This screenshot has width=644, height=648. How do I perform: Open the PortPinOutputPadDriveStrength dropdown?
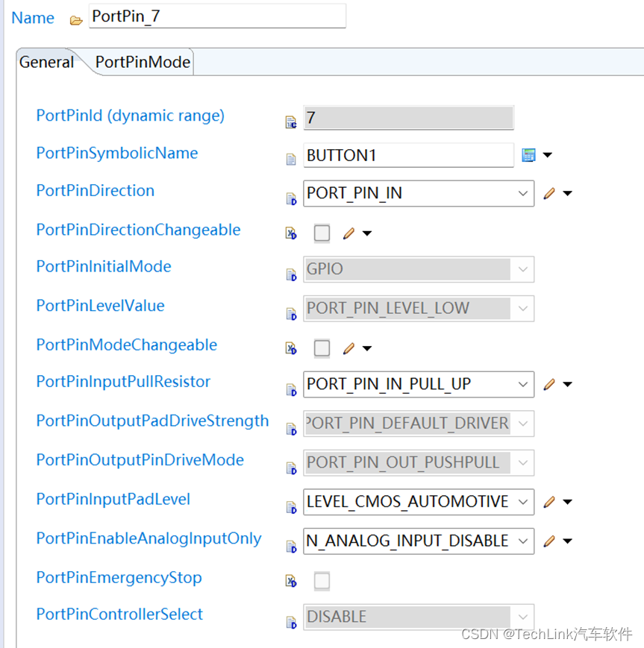pyautogui.click(x=419, y=424)
